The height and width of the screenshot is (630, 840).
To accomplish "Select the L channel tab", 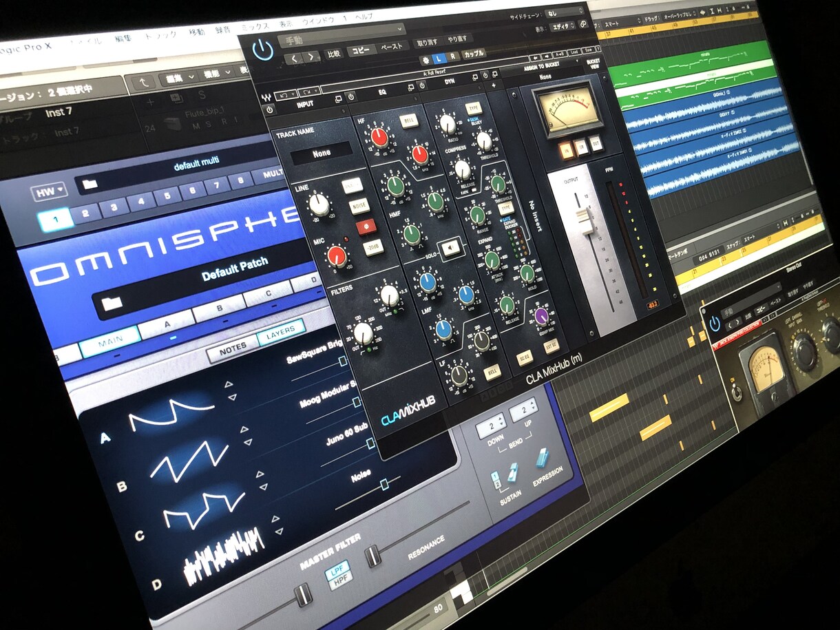I will tap(439, 59).
